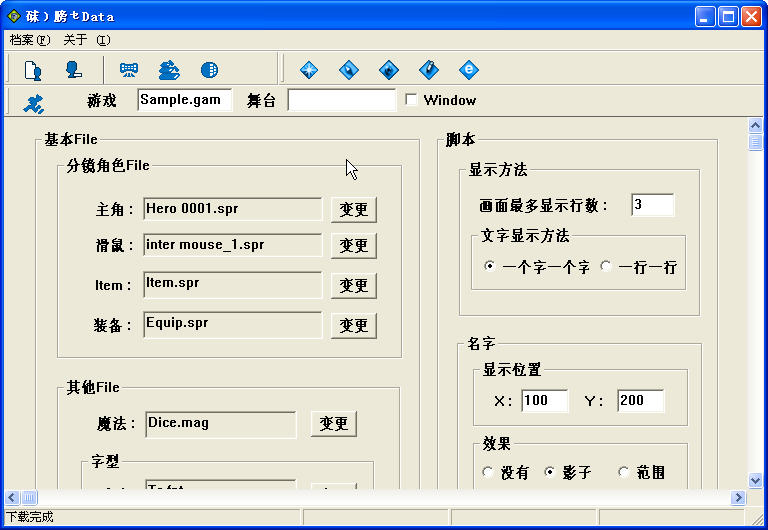The image size is (768, 530).
Task: Click the running figure icon beside 游戏
Action: (33, 103)
